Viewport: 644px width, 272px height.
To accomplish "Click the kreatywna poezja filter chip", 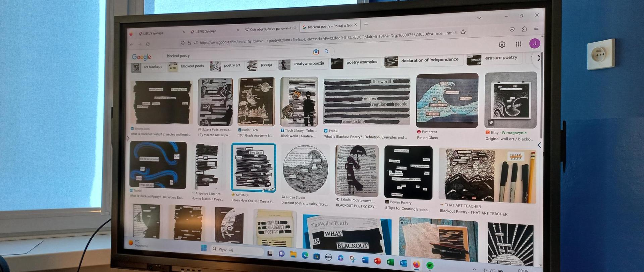I will point(308,64).
